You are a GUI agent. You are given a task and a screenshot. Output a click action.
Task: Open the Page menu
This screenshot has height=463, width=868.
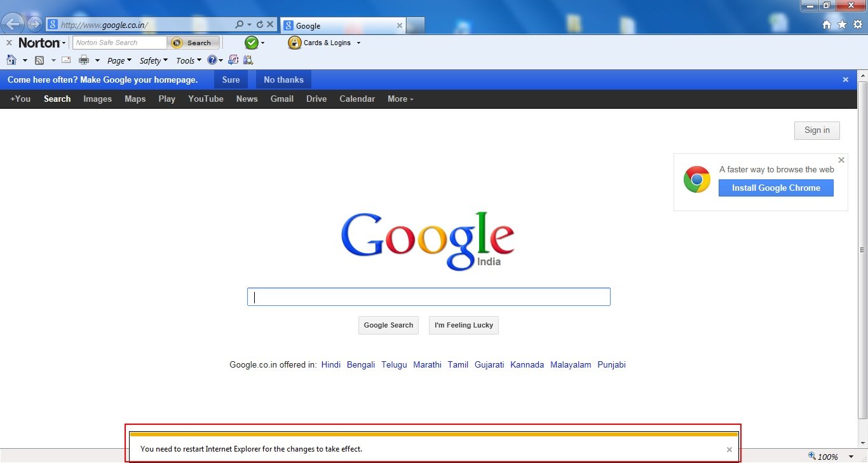tap(119, 60)
